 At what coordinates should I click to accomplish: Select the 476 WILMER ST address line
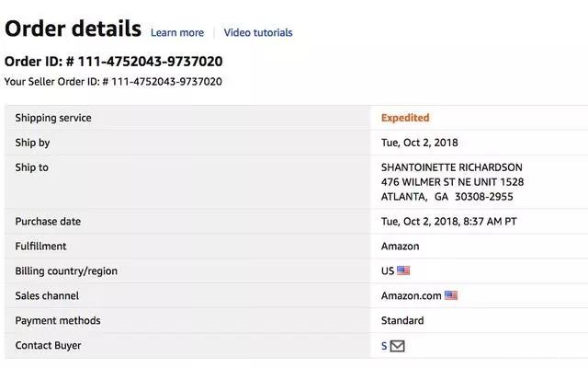pyautogui.click(x=452, y=182)
